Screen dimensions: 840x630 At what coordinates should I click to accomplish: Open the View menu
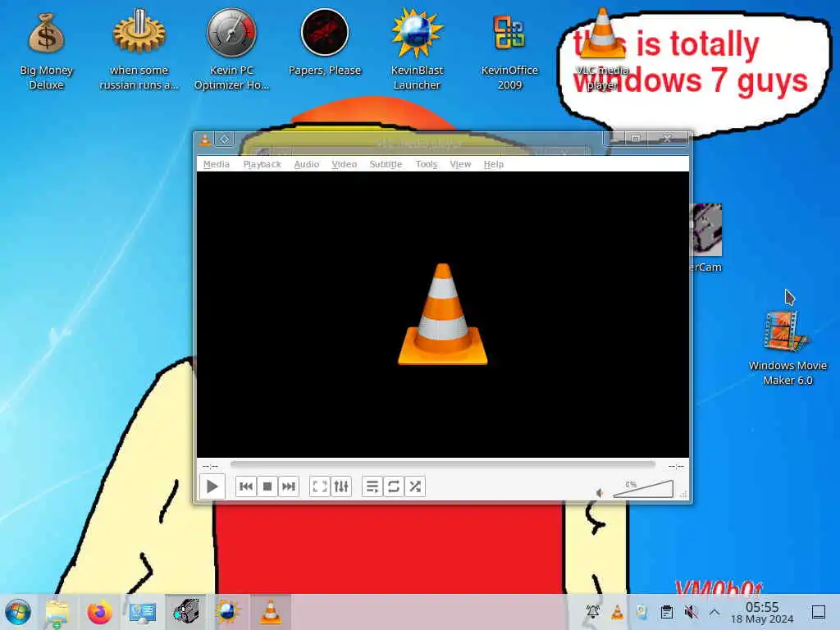point(460,164)
